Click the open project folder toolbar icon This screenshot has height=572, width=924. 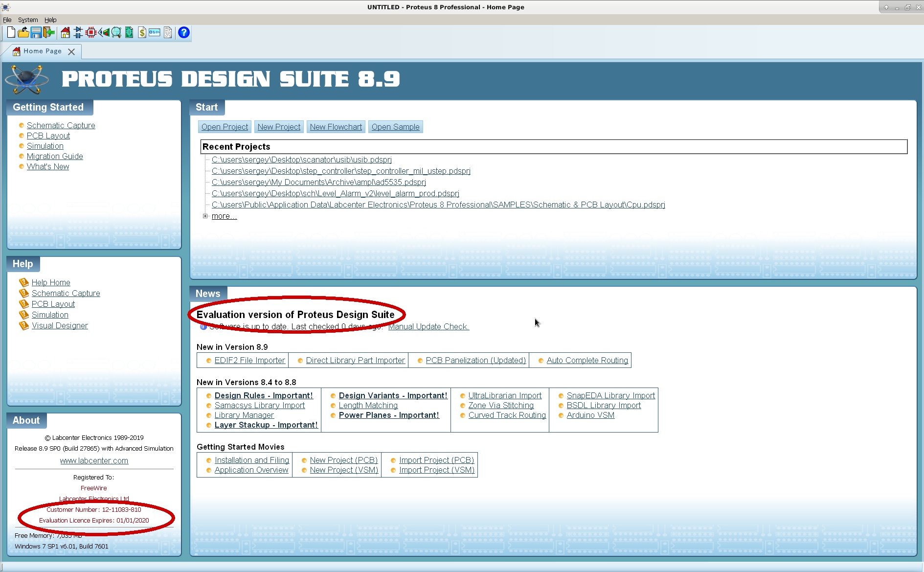[23, 32]
